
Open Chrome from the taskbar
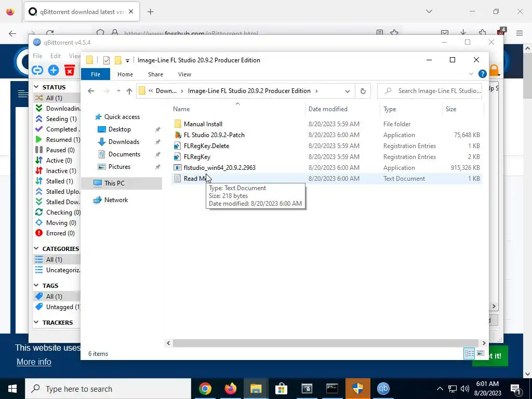205,389
